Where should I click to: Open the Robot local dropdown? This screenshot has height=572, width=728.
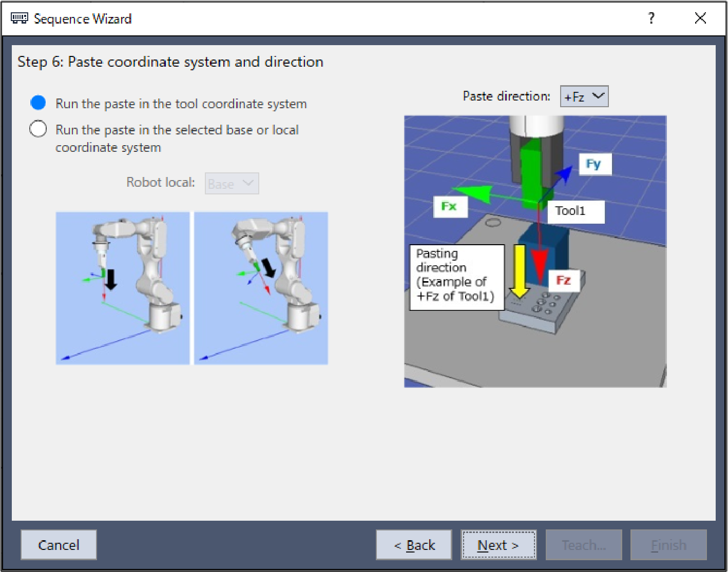pos(232,184)
